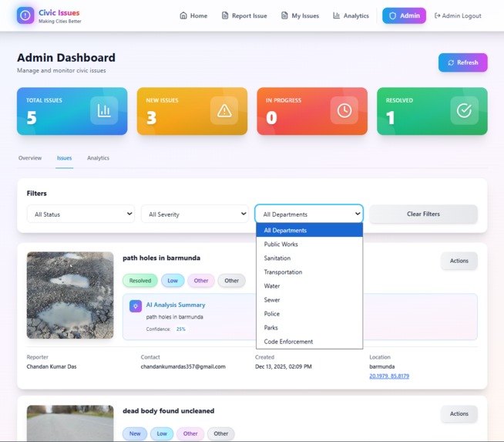This screenshot has width=504, height=442.
Task: Click Low badge on path holes issue
Action: click(x=173, y=281)
